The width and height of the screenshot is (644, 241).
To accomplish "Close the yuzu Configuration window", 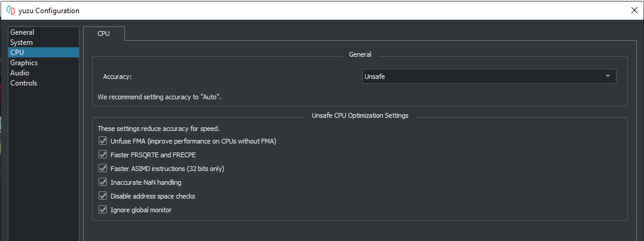I will 634,10.
